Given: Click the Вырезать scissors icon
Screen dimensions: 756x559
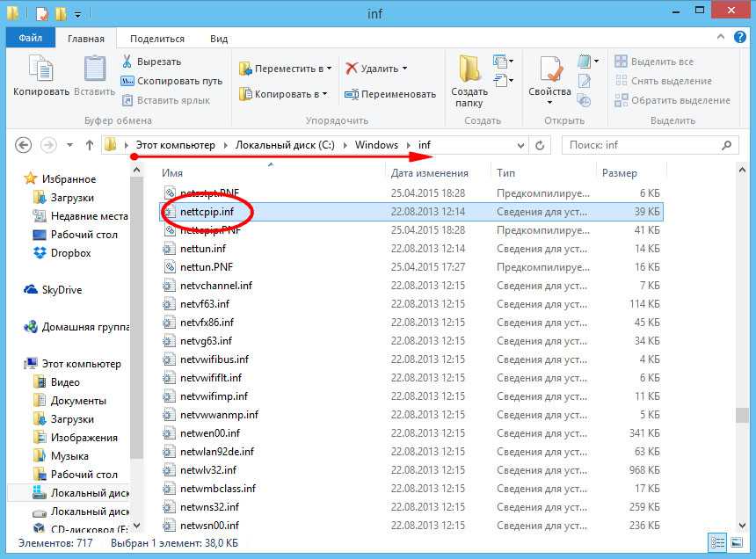Looking at the screenshot, I should (x=127, y=62).
